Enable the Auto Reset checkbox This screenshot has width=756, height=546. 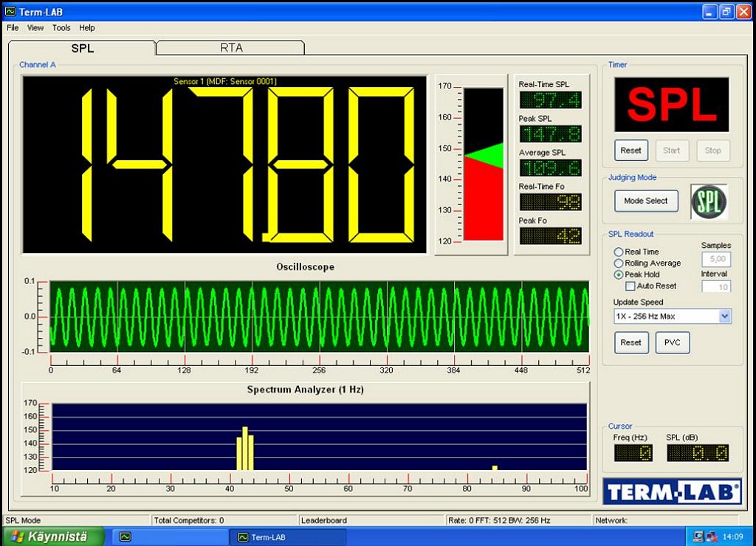tap(630, 286)
